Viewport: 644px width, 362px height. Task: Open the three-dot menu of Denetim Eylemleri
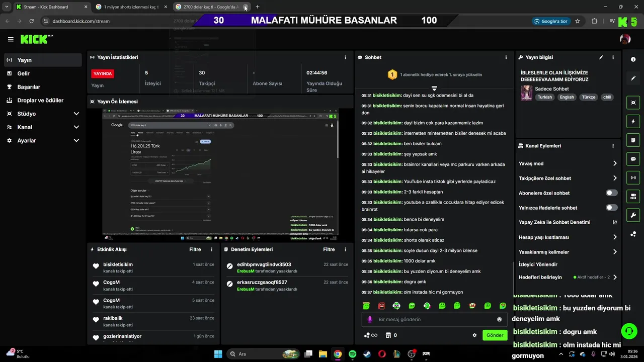(345, 249)
